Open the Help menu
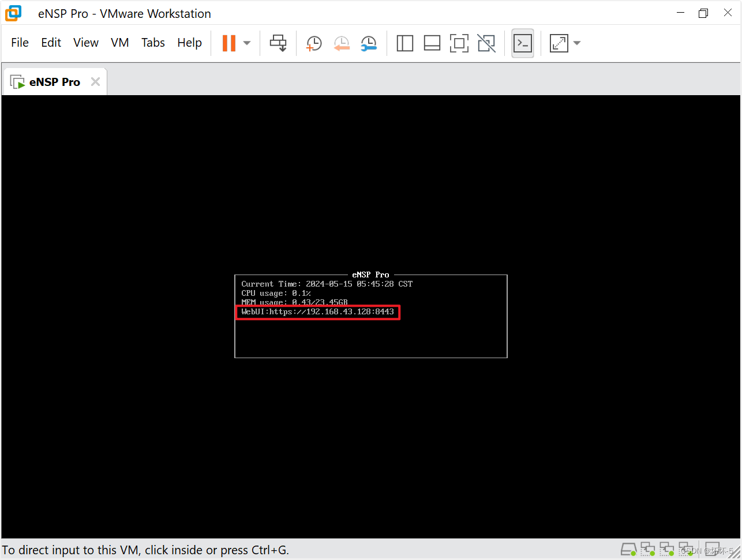The width and height of the screenshot is (742, 560). (x=189, y=42)
